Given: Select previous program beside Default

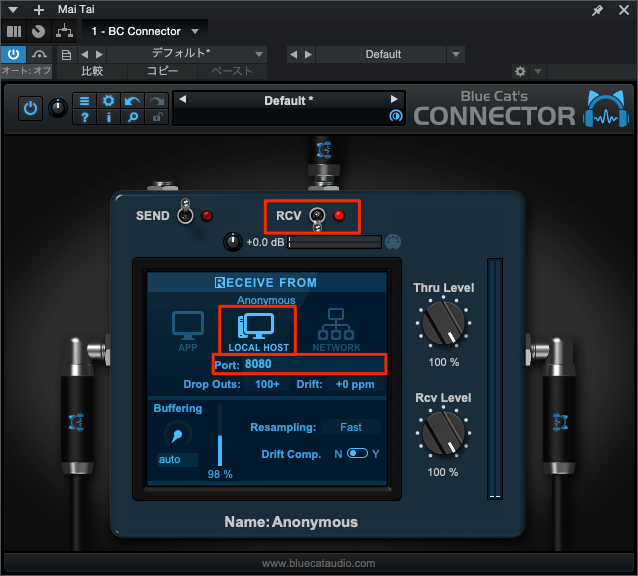Looking at the screenshot, I should click(293, 54).
